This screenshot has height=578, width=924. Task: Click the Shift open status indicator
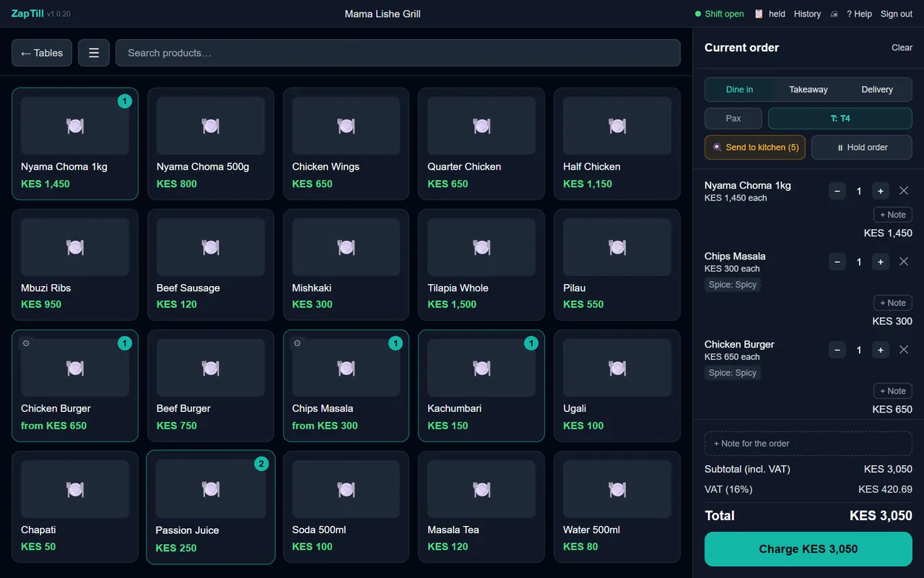tap(719, 14)
